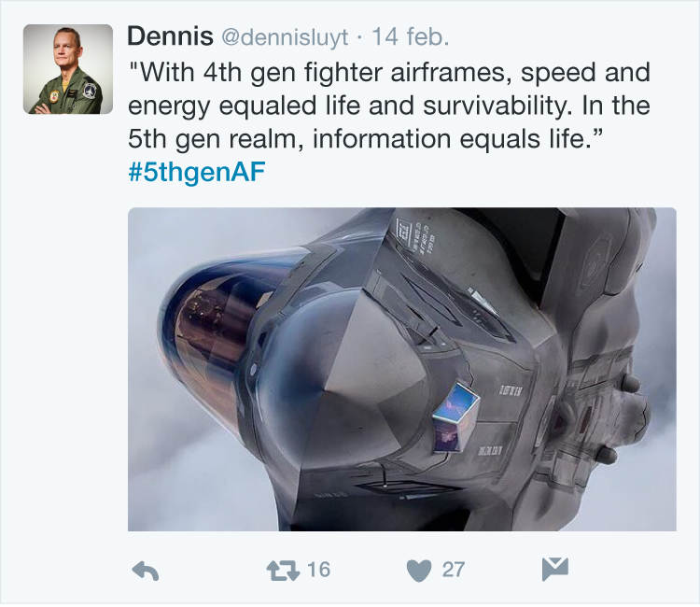Expand the fighter jet photo
700x607 pixels.
tap(401, 369)
